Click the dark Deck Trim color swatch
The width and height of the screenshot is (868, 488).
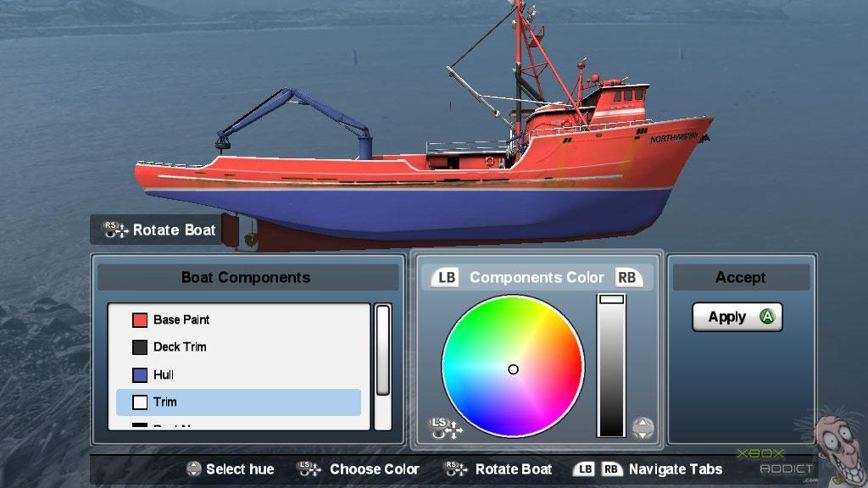pos(140,347)
